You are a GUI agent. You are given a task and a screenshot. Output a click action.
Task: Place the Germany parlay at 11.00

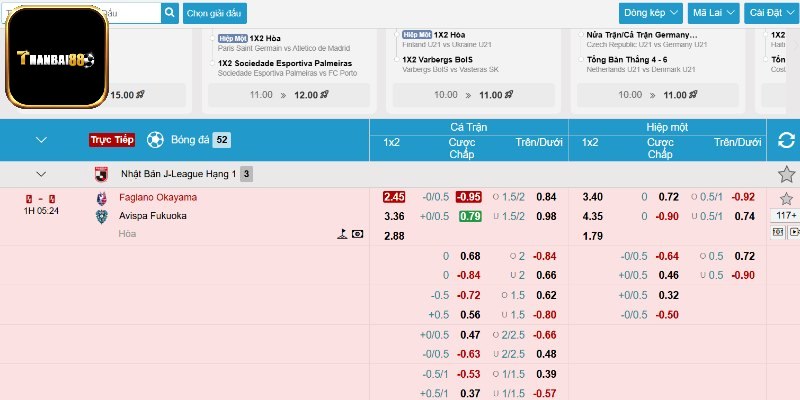click(x=658, y=95)
